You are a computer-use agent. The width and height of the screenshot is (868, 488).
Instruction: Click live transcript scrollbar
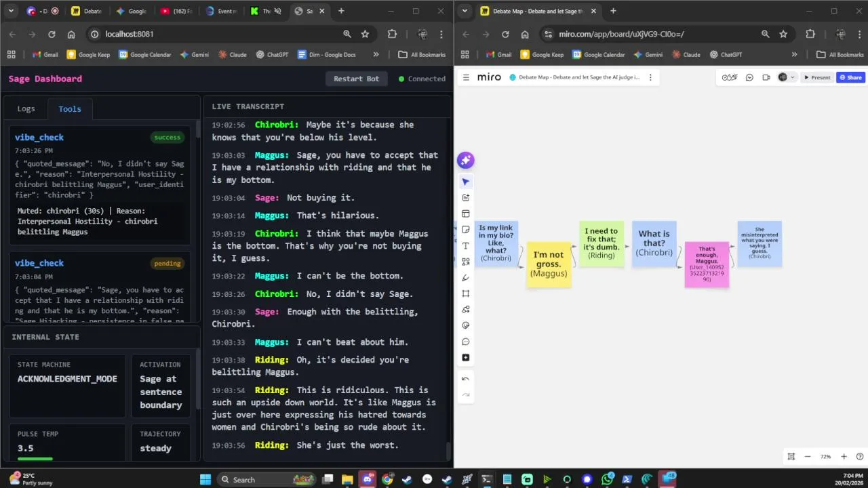448,450
